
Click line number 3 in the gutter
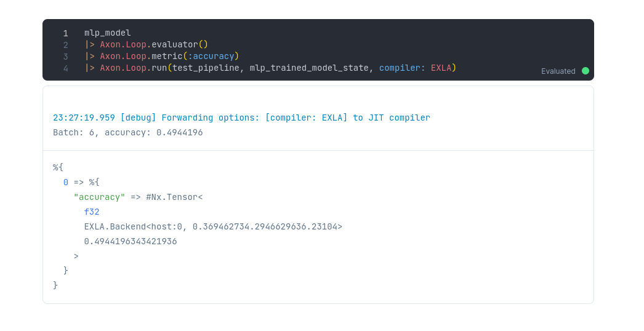(x=66, y=57)
